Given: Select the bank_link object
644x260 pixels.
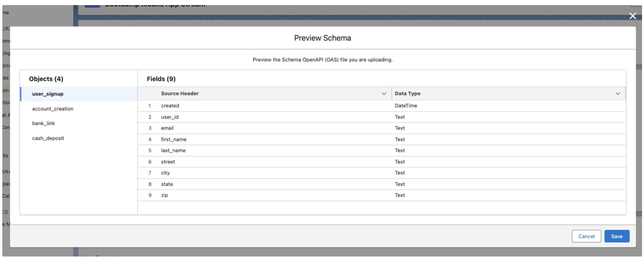Looking at the screenshot, I should tap(43, 123).
